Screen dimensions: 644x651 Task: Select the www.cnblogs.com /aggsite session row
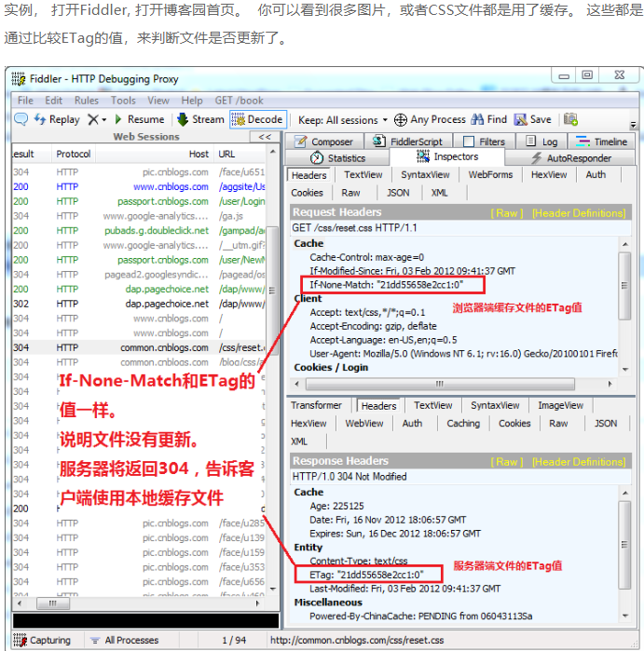(139, 187)
